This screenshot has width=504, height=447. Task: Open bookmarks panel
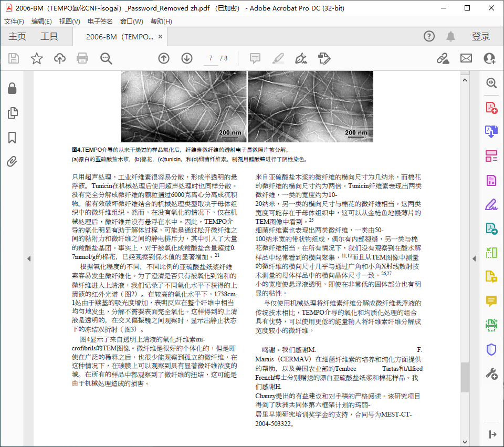point(12,137)
